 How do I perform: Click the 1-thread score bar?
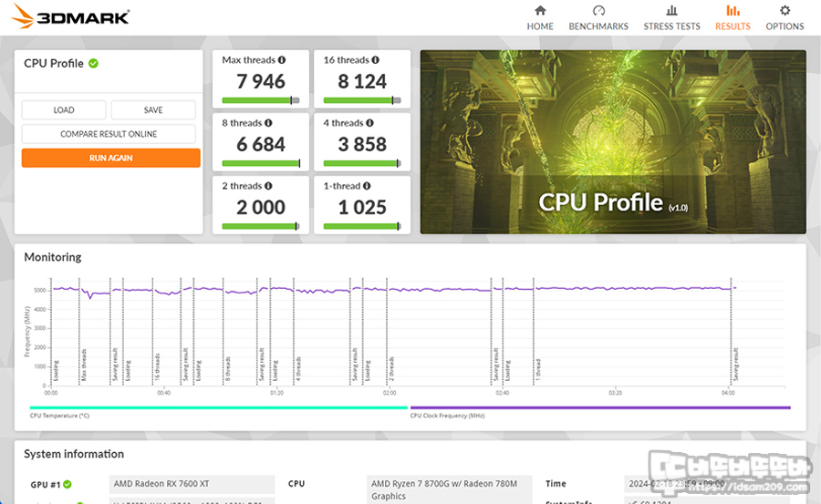pos(362,226)
